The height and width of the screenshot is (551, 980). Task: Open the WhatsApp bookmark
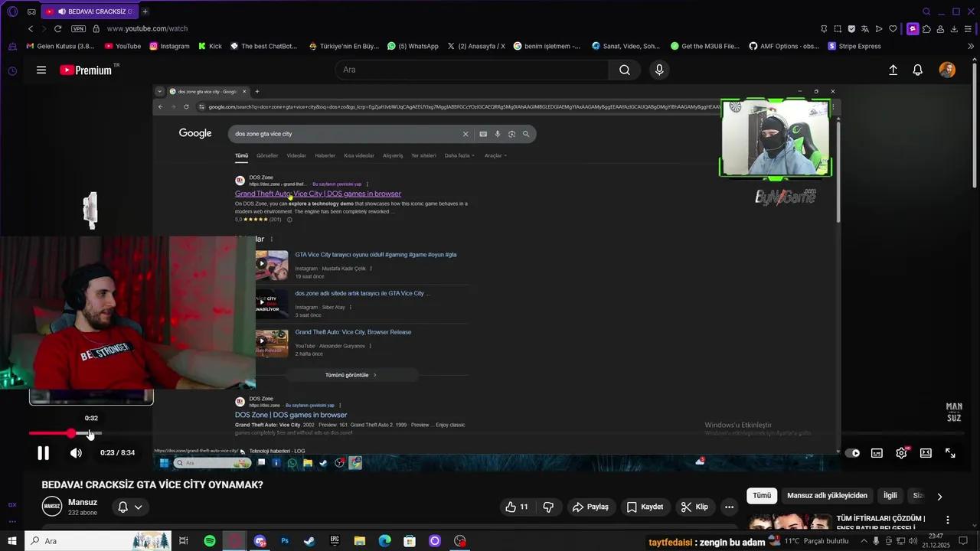pyautogui.click(x=413, y=46)
